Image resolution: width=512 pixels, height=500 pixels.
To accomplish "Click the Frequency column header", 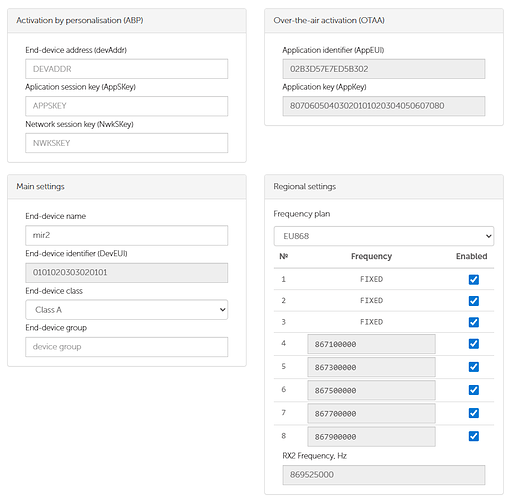I will (x=371, y=256).
